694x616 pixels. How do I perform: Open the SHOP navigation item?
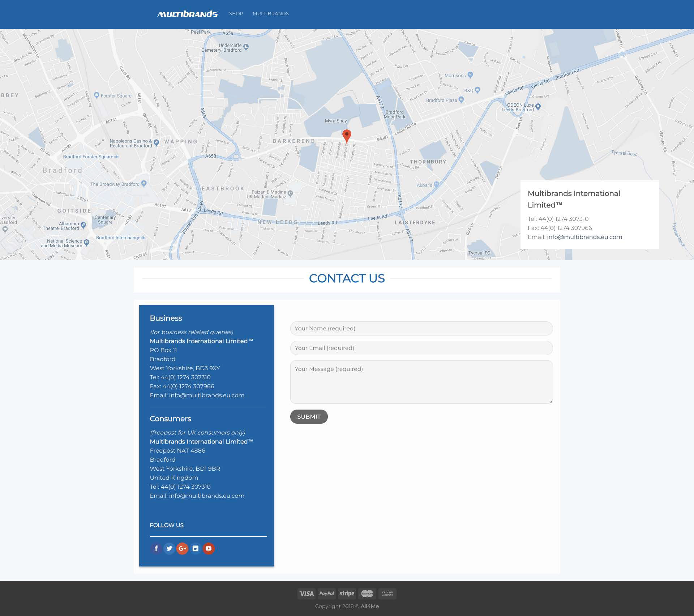[236, 13]
